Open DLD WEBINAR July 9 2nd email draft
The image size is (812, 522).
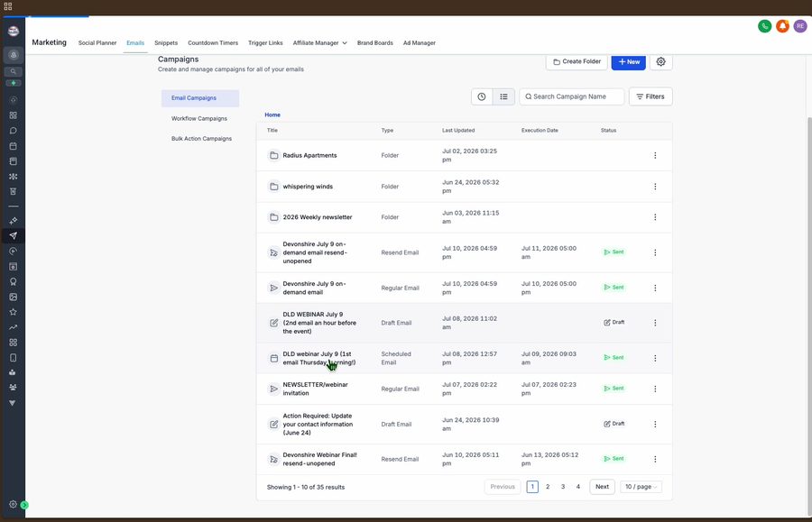coord(319,323)
